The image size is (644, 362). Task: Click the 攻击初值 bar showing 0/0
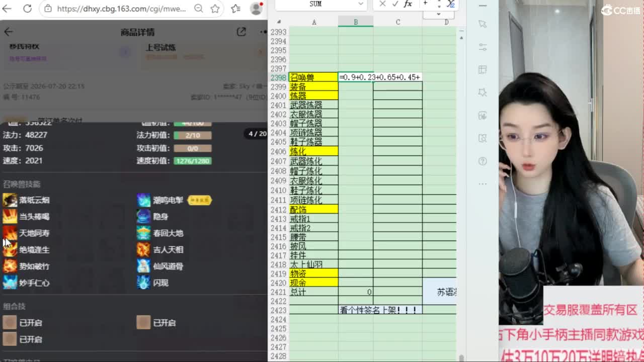coord(193,148)
